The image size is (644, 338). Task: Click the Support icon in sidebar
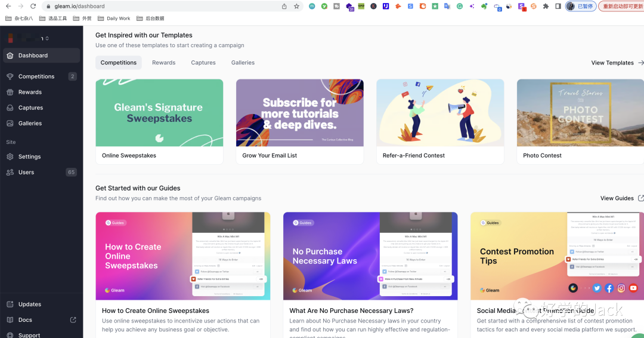[x=10, y=335]
